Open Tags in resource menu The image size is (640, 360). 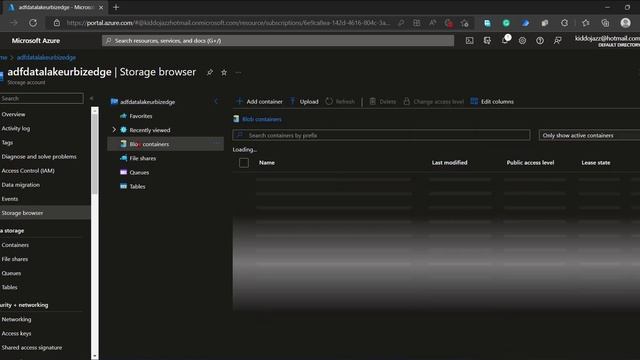(x=7, y=142)
